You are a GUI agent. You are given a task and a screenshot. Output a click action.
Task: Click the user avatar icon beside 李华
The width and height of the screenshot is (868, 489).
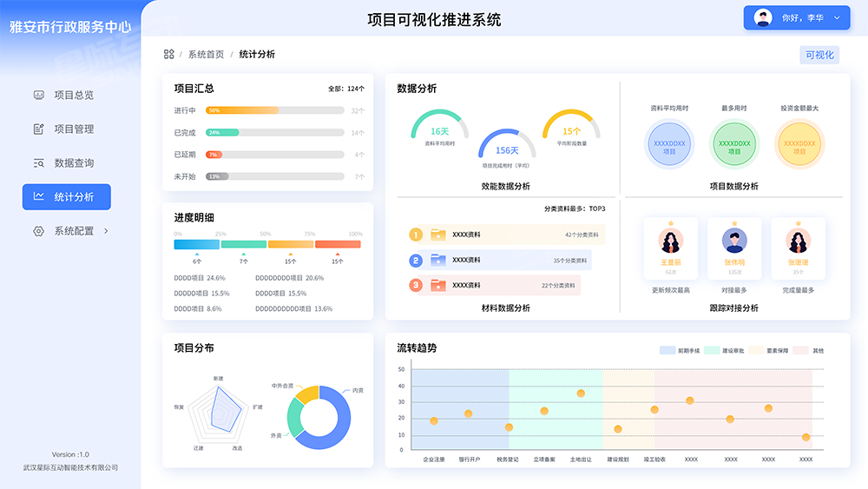763,17
